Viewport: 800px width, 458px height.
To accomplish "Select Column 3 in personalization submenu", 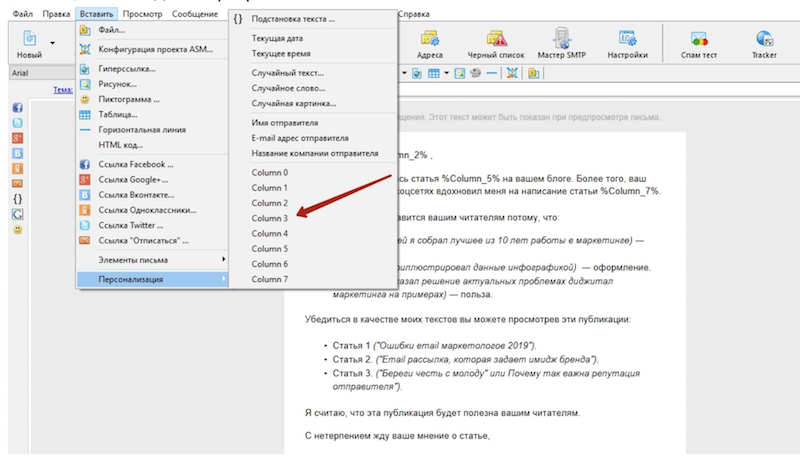I will coord(313,218).
